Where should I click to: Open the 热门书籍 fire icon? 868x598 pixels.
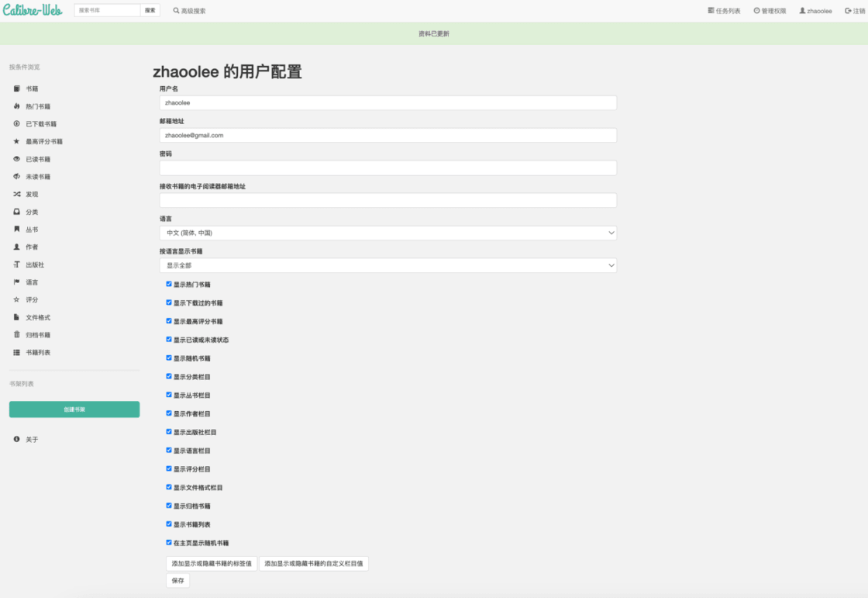point(16,106)
